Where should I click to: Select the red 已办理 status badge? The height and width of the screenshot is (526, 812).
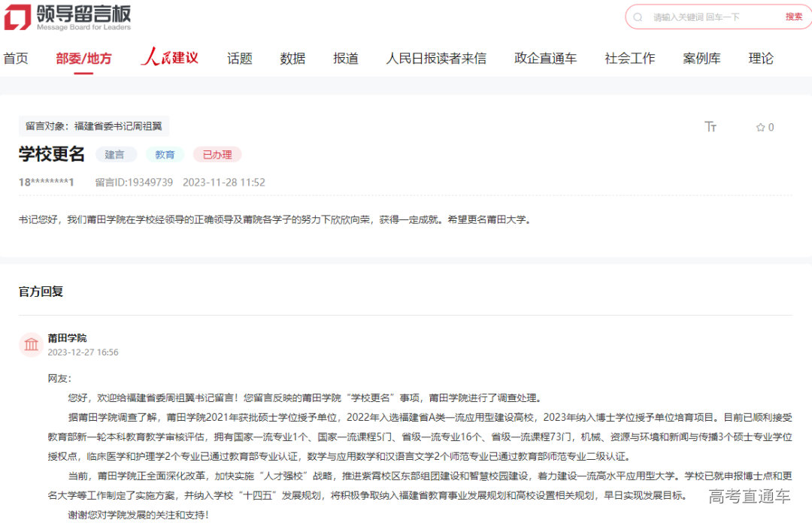point(216,154)
